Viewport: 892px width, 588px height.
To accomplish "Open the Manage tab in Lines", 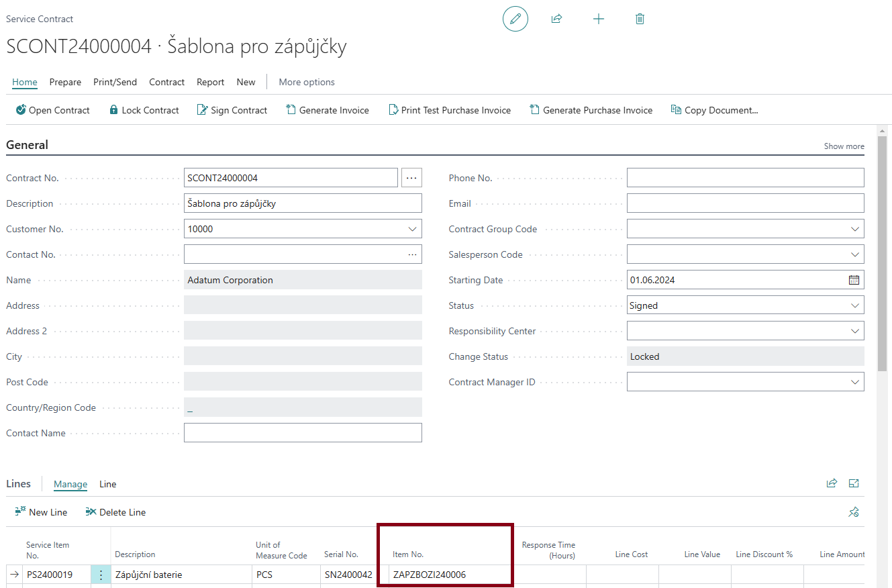I will [70, 484].
